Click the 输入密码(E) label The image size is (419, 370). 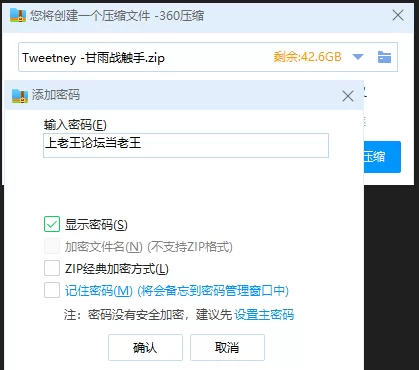tap(75, 125)
